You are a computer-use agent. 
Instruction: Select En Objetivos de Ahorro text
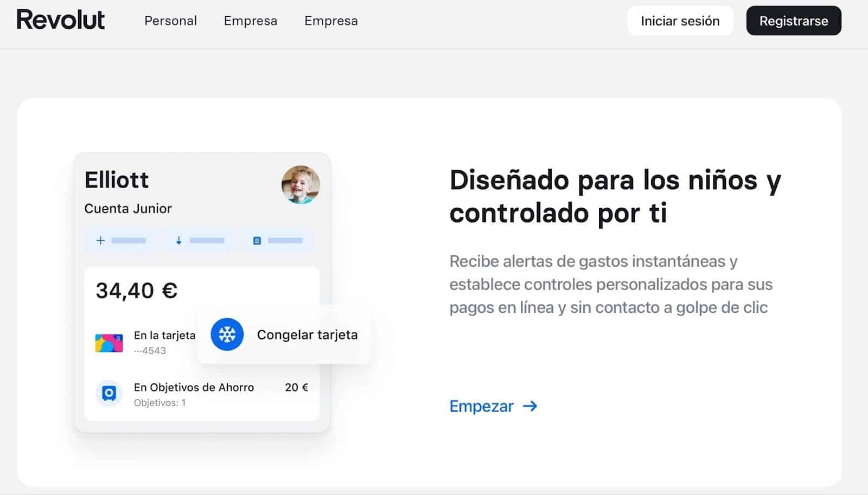click(194, 387)
